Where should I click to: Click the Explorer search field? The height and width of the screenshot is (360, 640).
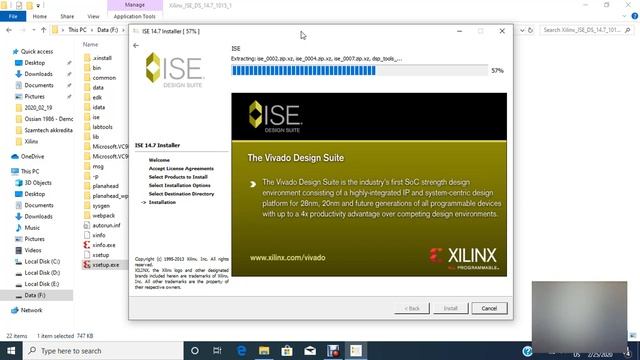(587, 30)
